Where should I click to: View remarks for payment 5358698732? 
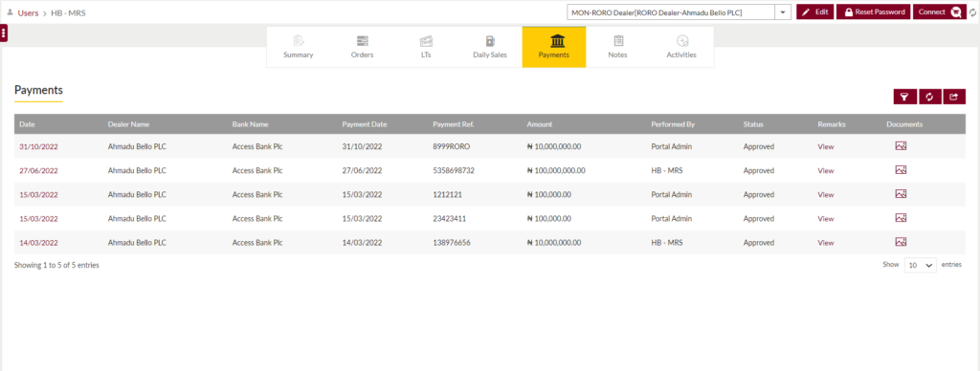tap(826, 170)
